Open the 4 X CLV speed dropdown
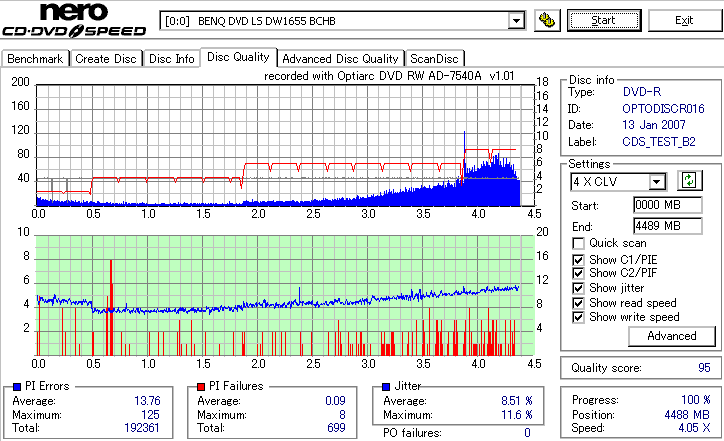Image resolution: width=724 pixels, height=441 pixels. click(x=656, y=181)
